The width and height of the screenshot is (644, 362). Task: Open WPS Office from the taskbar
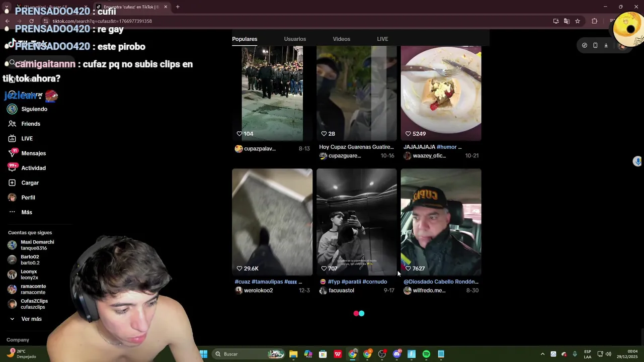(338, 354)
